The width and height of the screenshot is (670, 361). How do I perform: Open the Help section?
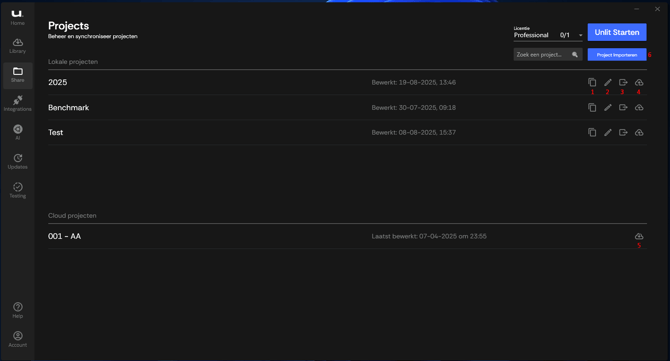pos(18,311)
